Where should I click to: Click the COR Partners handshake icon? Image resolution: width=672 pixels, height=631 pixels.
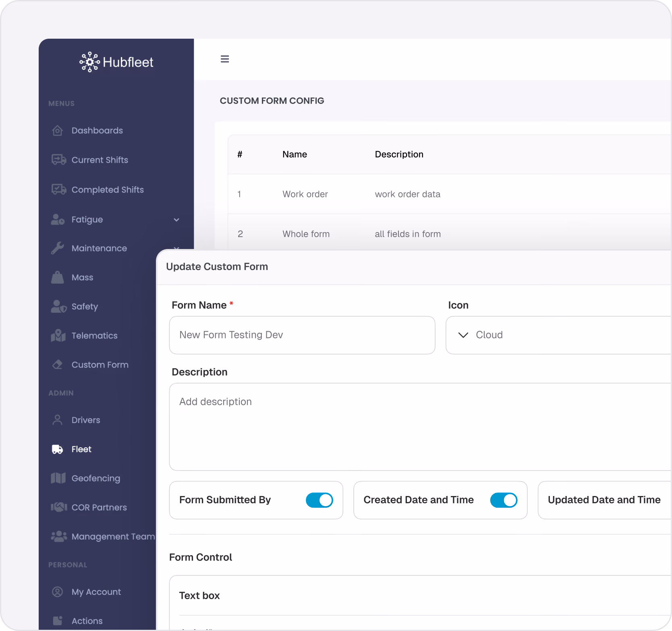[x=59, y=507]
